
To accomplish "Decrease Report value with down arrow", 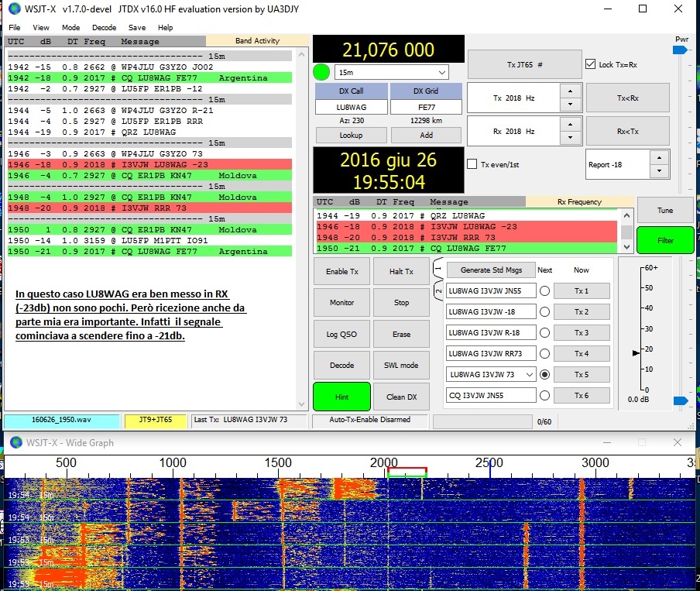I will pos(659,171).
